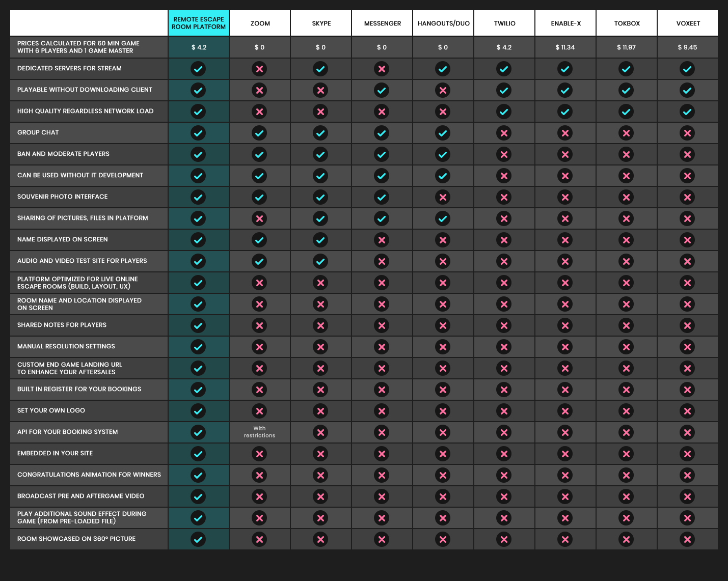Select the Zoom column header
The image size is (728, 581).
(260, 23)
